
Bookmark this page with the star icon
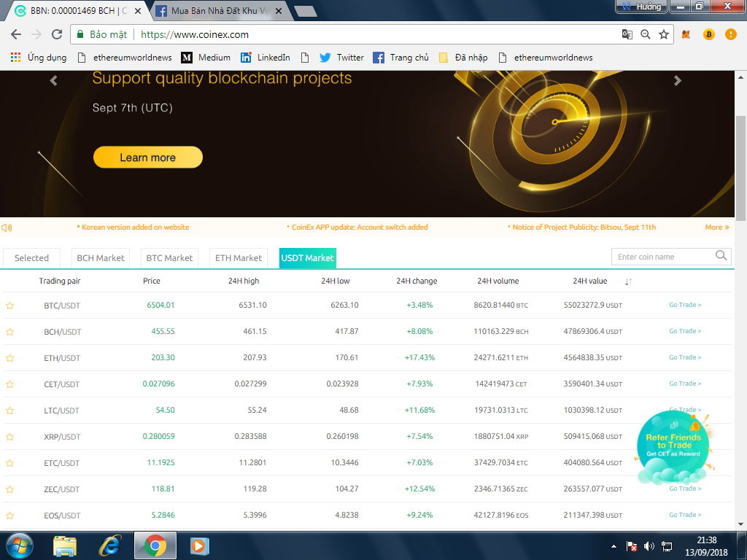[x=664, y=34]
